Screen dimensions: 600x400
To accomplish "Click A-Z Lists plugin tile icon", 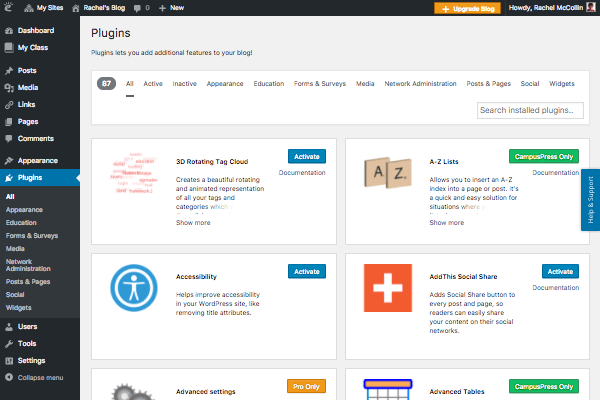I will (388, 173).
